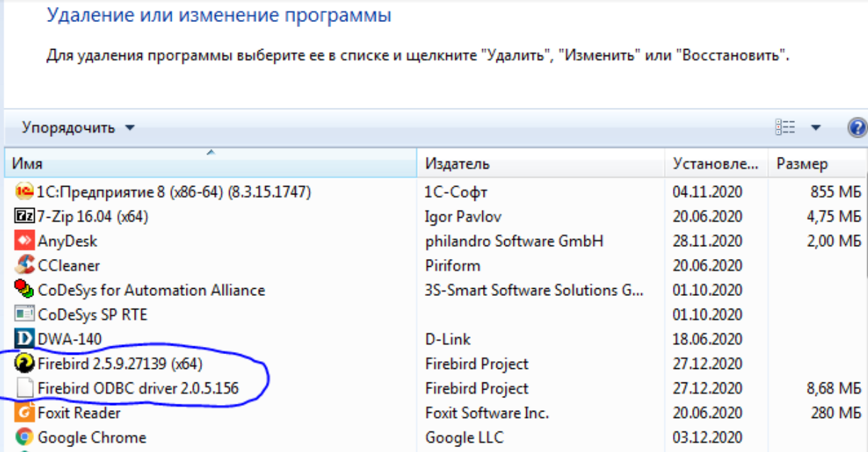The height and width of the screenshot is (452, 868).
Task: Click the Firebird ODBC driver blank icon
Action: pyautogui.click(x=24, y=388)
